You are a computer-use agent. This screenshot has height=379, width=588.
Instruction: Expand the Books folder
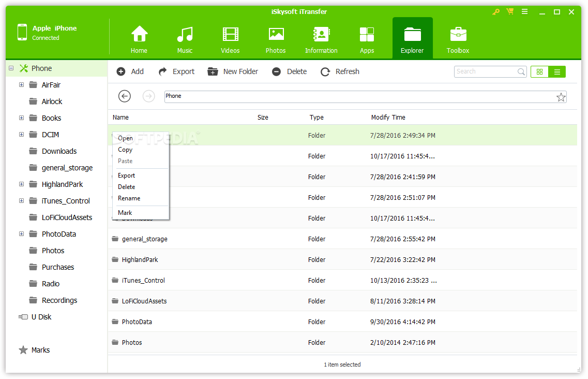tap(21, 118)
